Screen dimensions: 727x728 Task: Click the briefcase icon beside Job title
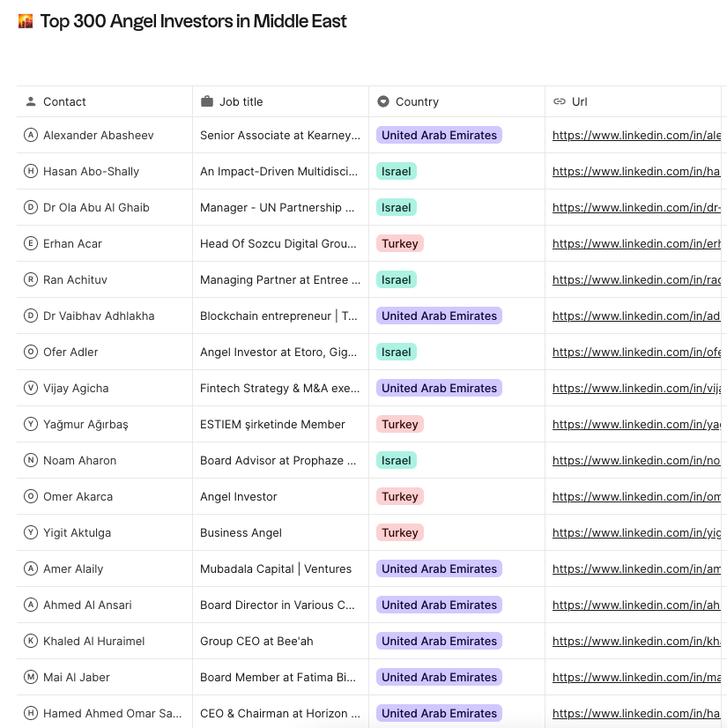[208, 101]
